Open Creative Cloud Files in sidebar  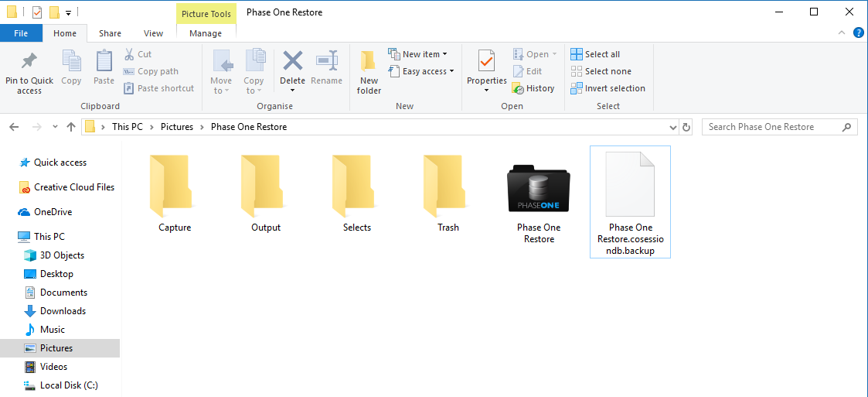pyautogui.click(x=66, y=187)
